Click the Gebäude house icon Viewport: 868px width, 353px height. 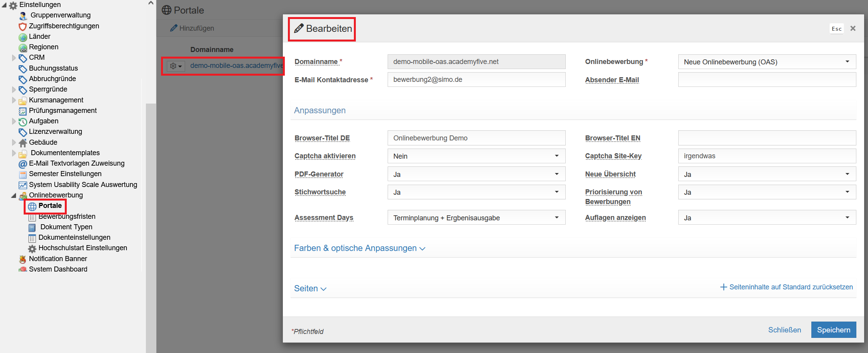click(x=23, y=143)
